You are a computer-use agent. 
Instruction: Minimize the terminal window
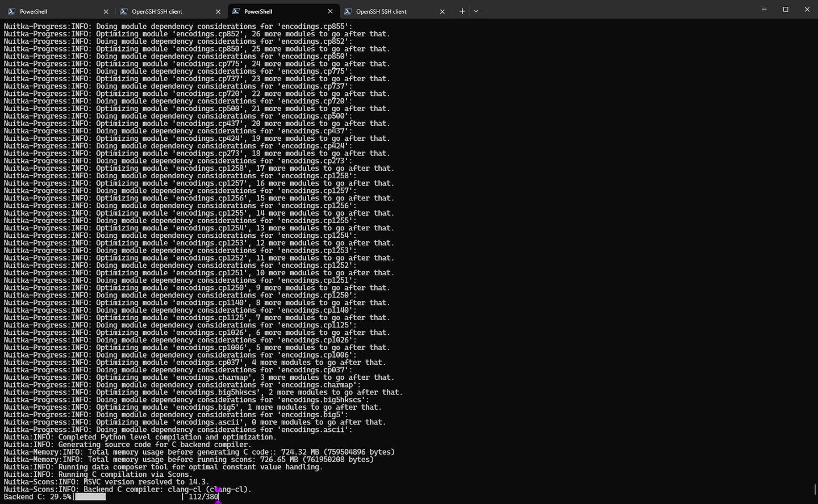(764, 10)
